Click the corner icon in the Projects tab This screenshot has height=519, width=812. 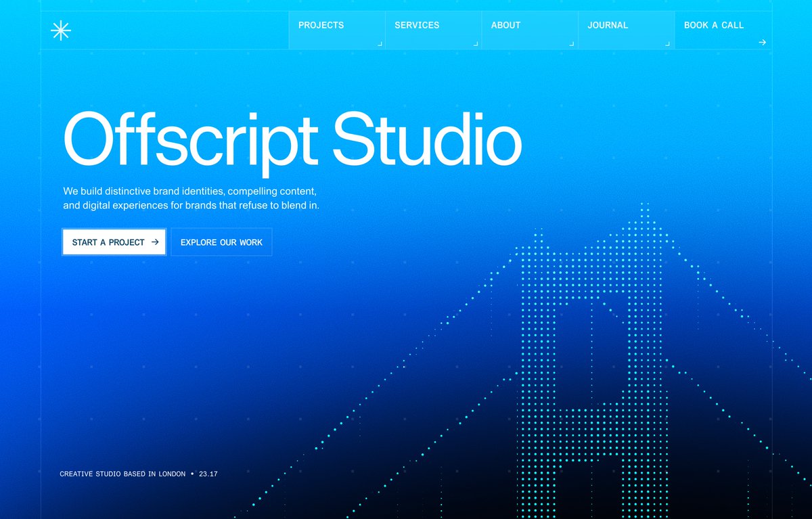[380, 43]
